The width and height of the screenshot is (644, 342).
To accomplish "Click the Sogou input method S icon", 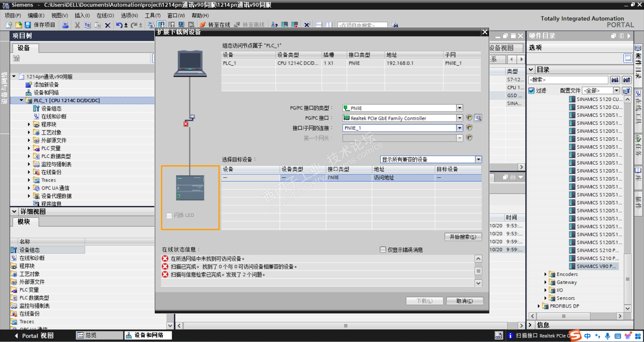I will 575,335.
